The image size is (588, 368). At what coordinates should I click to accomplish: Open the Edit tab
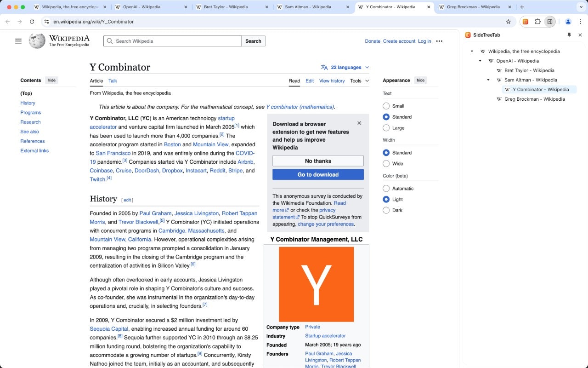310,81
